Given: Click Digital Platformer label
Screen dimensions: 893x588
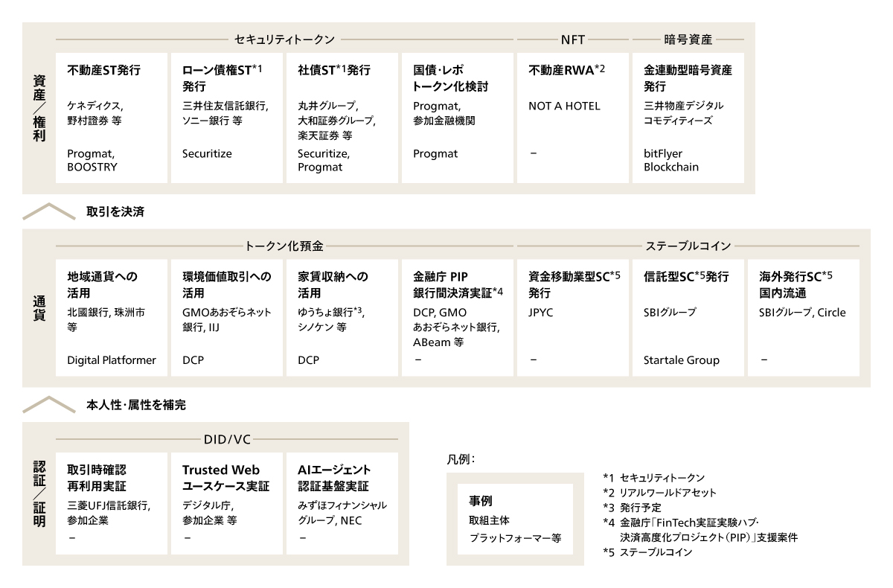Looking at the screenshot, I should coord(112,360).
